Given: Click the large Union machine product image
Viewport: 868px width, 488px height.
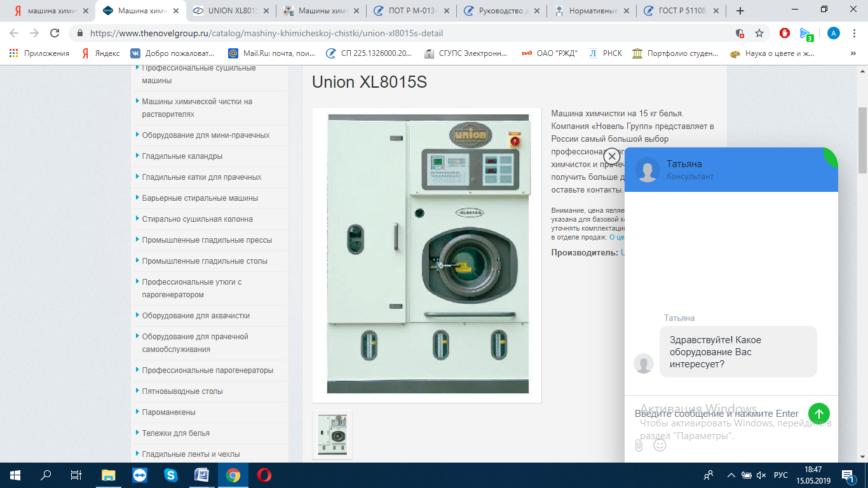Looking at the screenshot, I should (428, 254).
